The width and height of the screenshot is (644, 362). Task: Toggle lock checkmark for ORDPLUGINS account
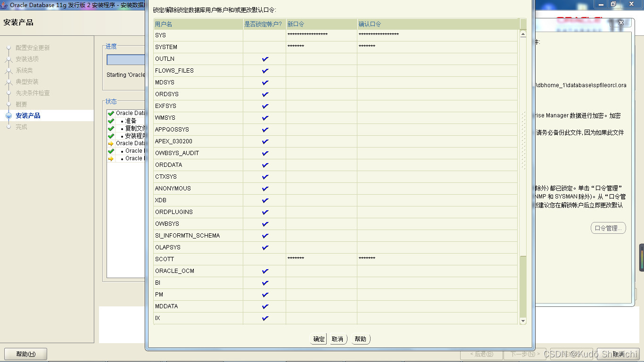[265, 212]
